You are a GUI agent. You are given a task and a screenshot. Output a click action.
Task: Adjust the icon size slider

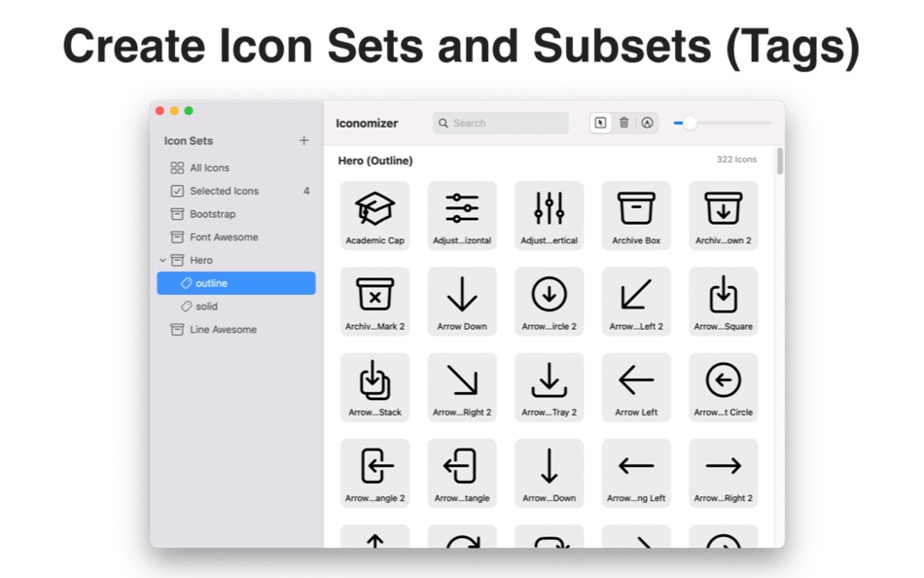691,123
